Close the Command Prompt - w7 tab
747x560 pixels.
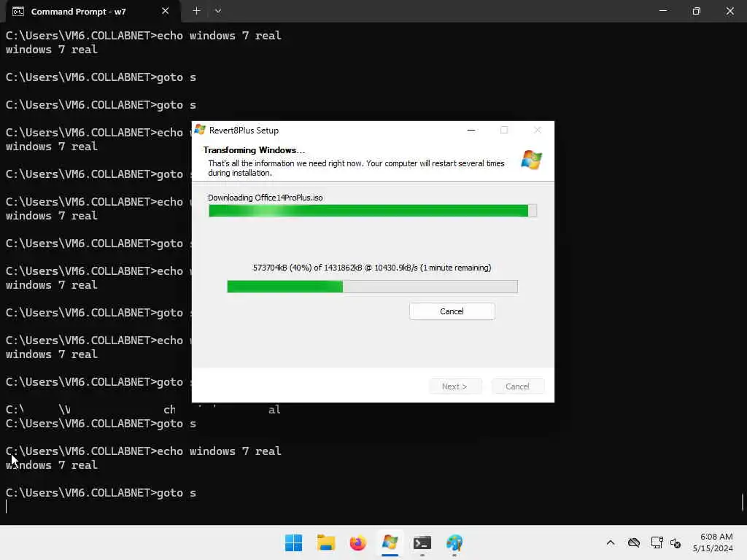click(166, 11)
